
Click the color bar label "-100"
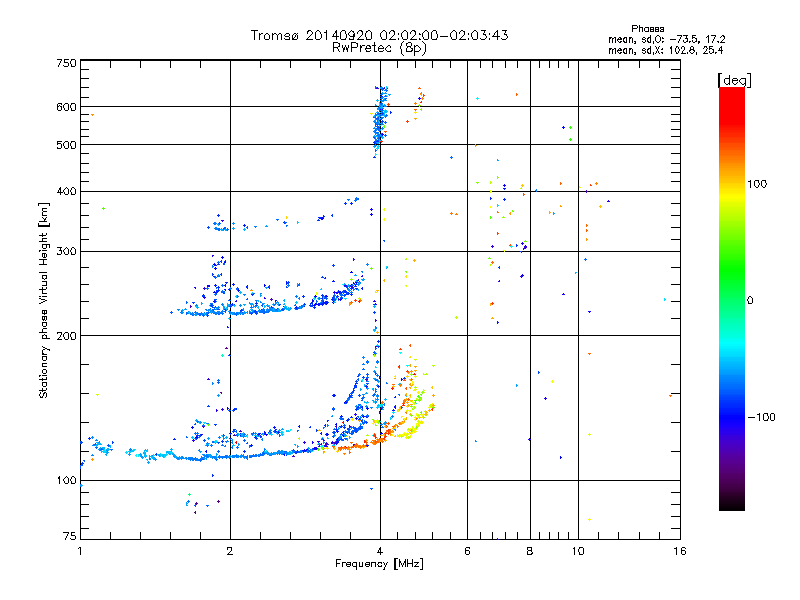[761, 417]
